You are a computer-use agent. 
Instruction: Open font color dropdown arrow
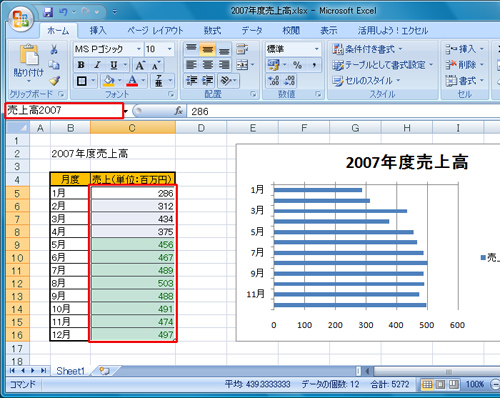click(x=143, y=80)
